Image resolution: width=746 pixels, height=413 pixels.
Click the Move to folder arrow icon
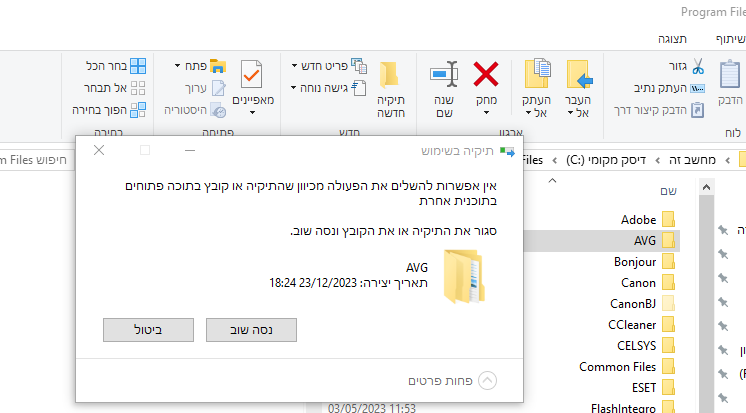(x=579, y=74)
